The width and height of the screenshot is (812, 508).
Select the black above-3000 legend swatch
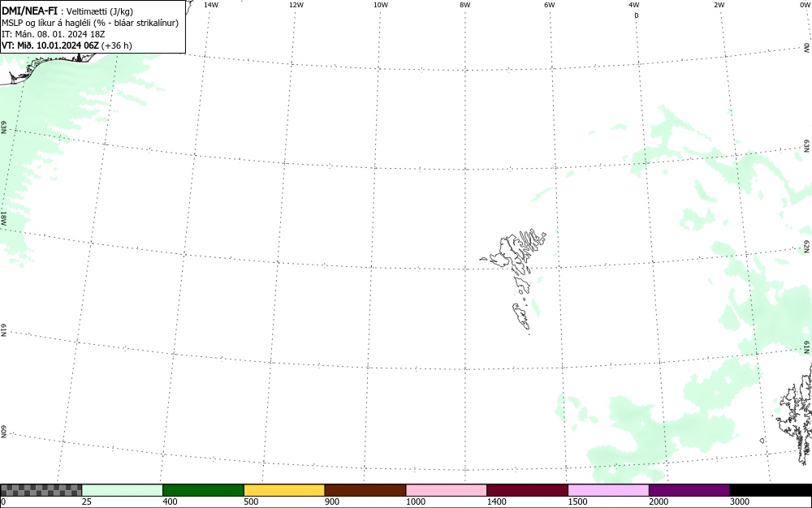click(x=771, y=490)
